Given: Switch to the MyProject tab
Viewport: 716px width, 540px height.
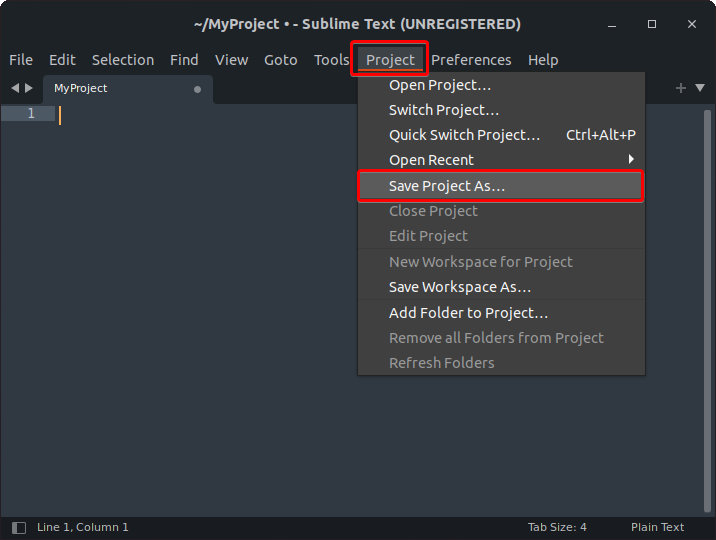Looking at the screenshot, I should (128, 89).
